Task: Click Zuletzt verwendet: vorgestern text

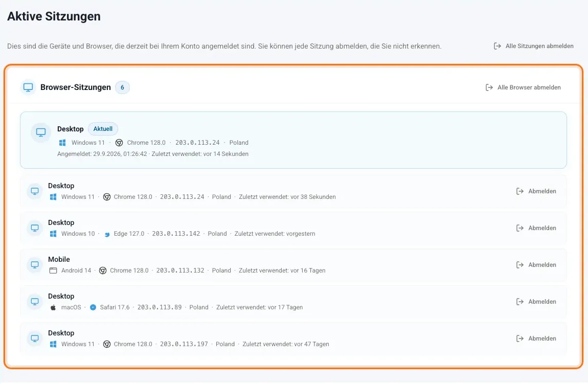Action: click(275, 234)
